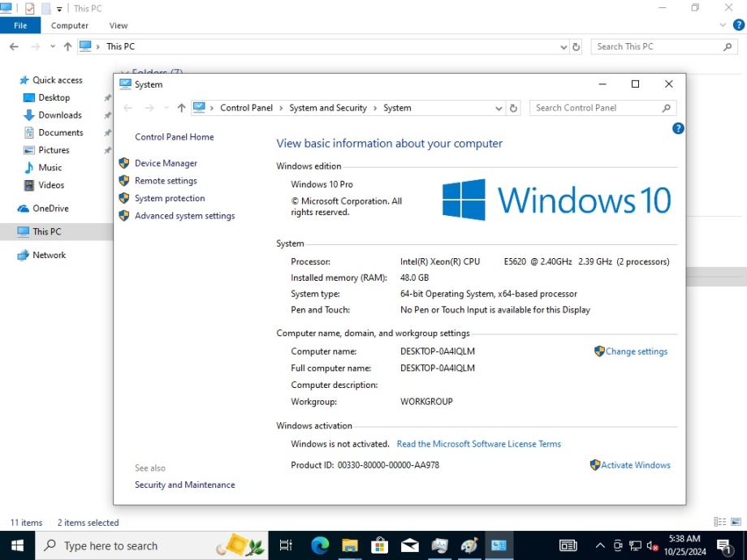
Task: Click the System window forward arrow
Action: point(149,108)
